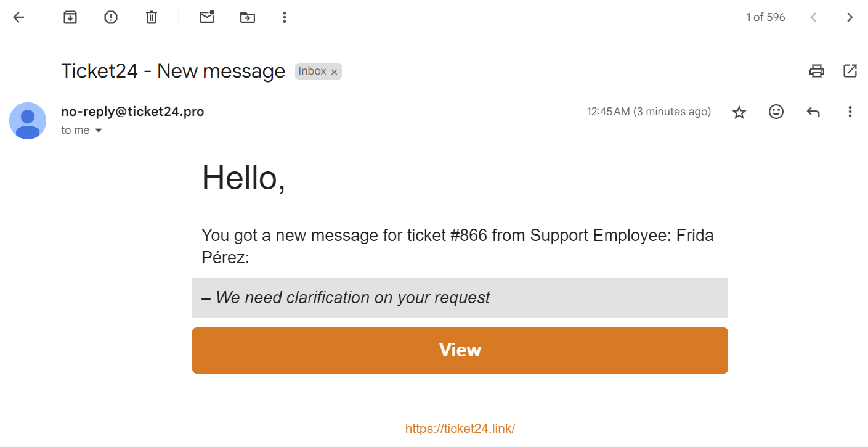Add an emoji reaction to message
The image size is (868, 447).
(x=776, y=112)
